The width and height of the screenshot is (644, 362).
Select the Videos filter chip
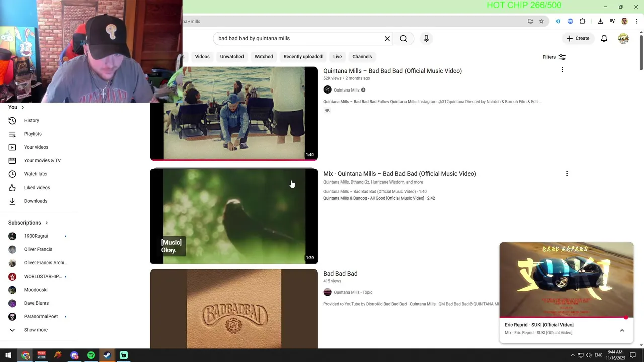202,57
